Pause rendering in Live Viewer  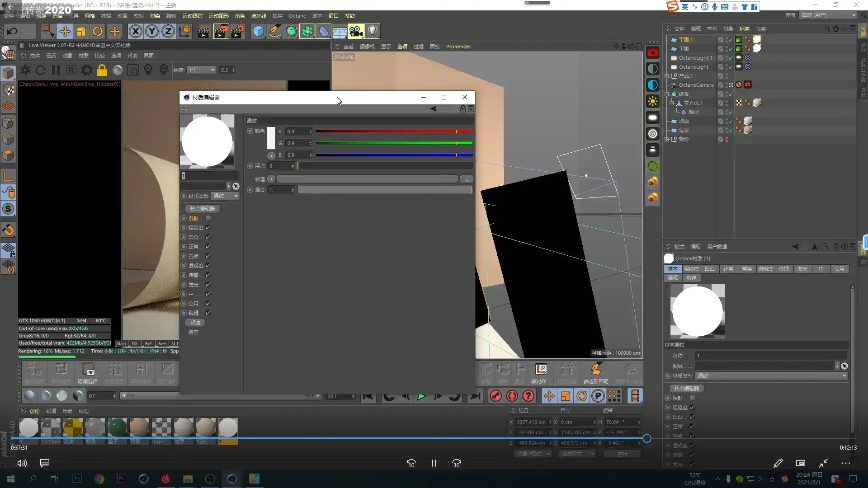(x=56, y=70)
